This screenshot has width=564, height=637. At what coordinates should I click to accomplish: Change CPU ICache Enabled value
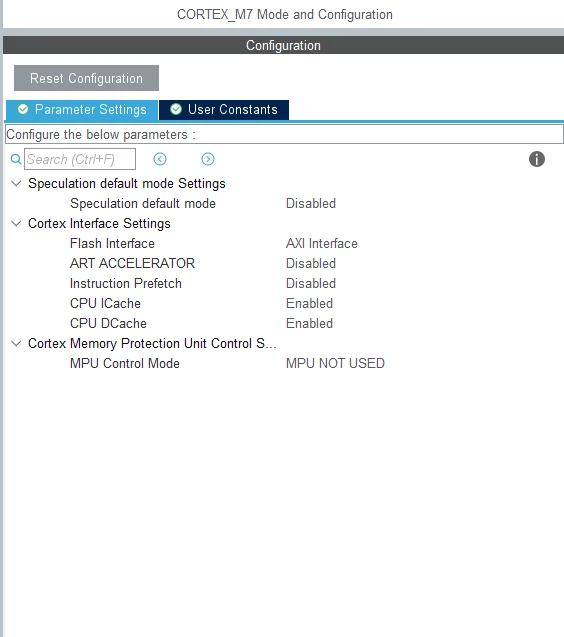[309, 303]
